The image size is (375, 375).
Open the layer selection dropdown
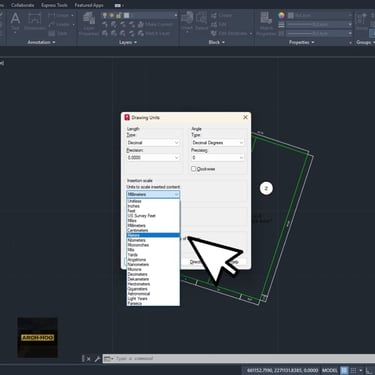140,15
